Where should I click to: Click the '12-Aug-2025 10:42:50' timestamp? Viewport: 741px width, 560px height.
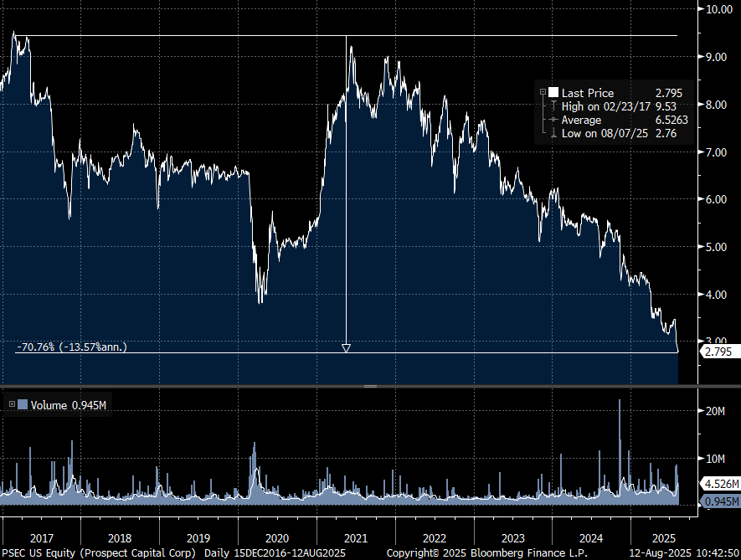point(684,553)
